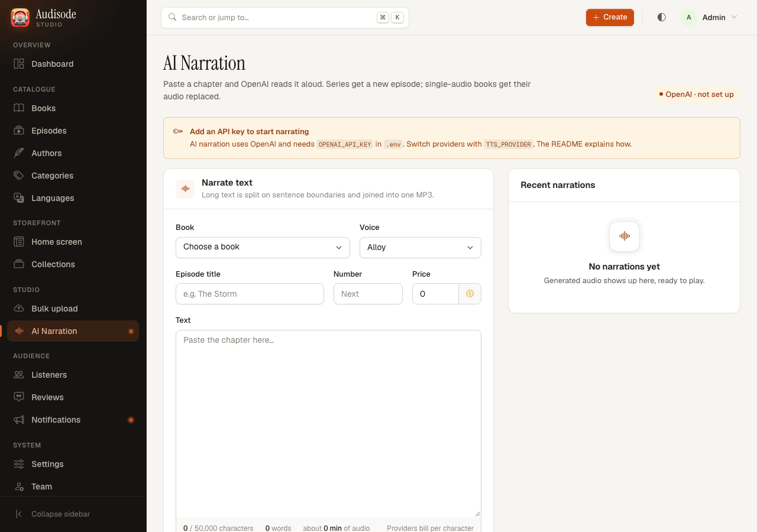The height and width of the screenshot is (532, 757).
Task: Click the waveform icon under Recent narrations
Action: (625, 236)
